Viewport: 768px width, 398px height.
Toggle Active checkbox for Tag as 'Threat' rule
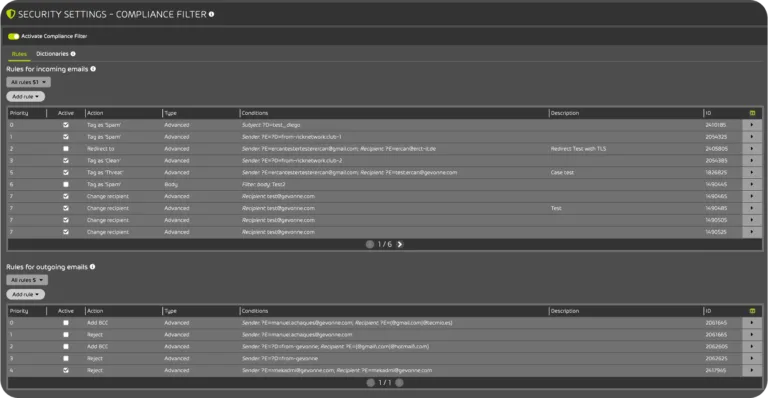click(66, 172)
